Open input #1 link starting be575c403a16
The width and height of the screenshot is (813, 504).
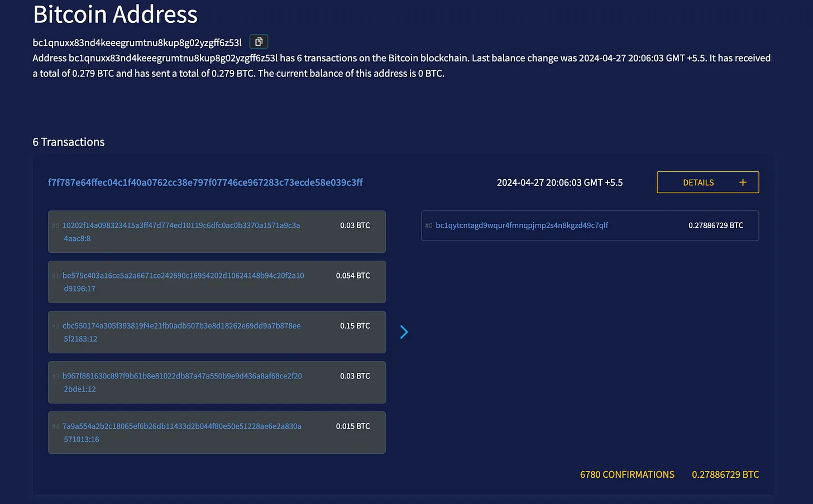coord(183,282)
